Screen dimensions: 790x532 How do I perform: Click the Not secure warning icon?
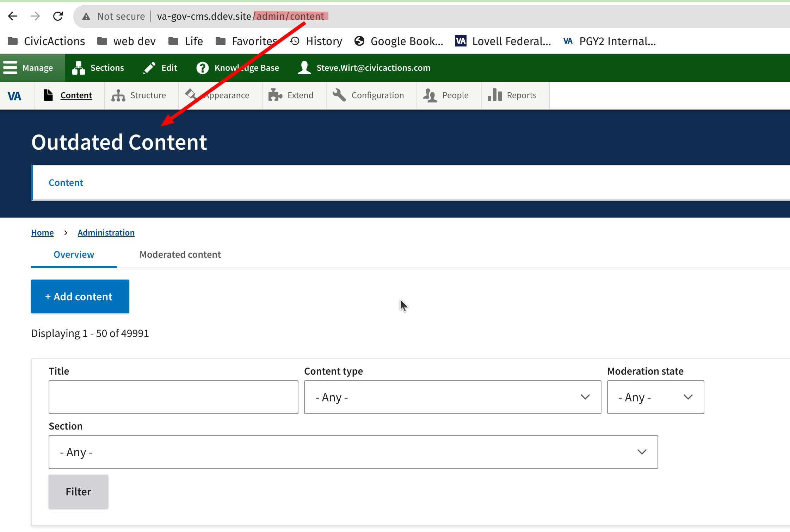[86, 16]
